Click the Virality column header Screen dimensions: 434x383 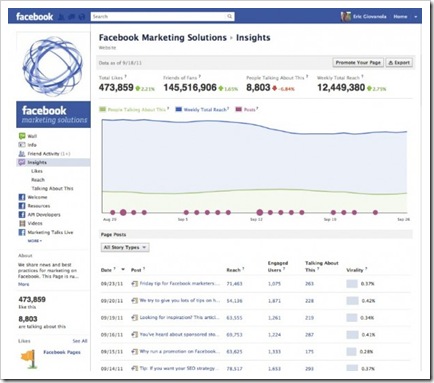355,270
